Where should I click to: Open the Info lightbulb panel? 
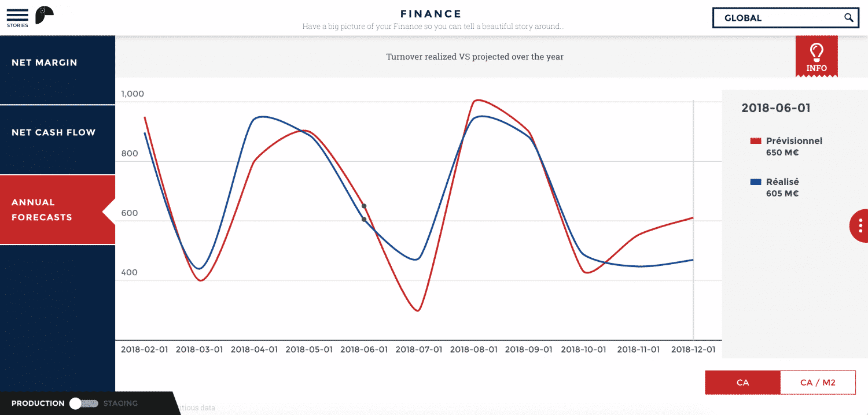pos(816,56)
